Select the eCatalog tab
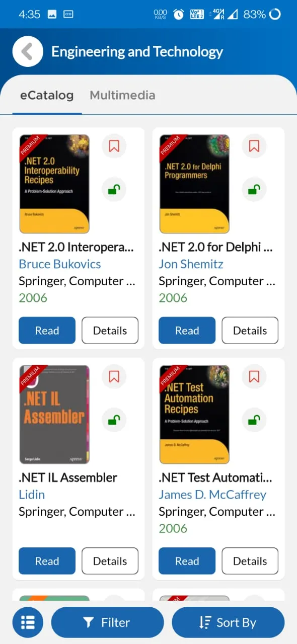297x644 pixels. tap(47, 95)
